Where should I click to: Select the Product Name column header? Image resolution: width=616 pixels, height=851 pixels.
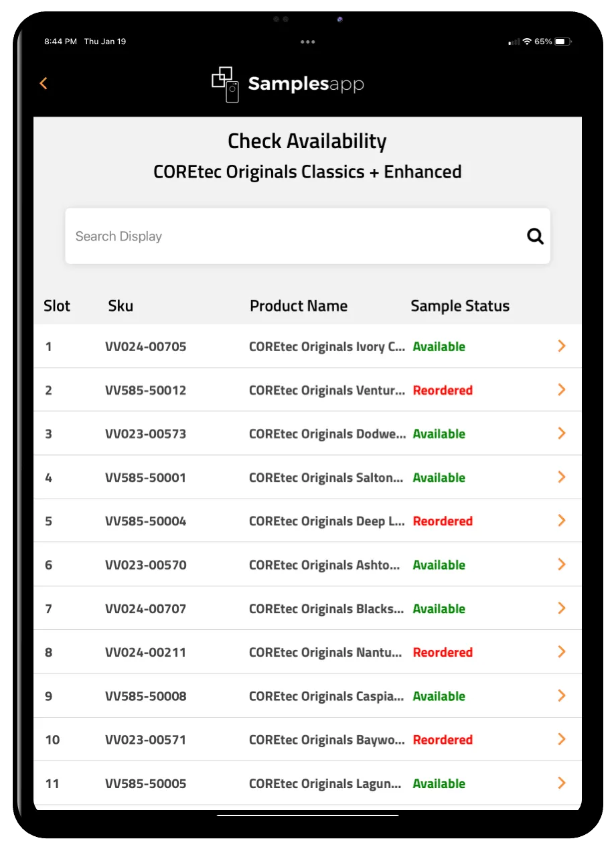(x=298, y=306)
